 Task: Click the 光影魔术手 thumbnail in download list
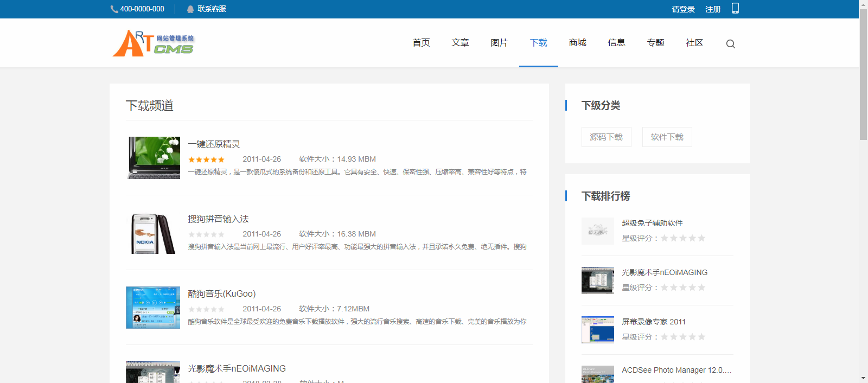[154, 372]
